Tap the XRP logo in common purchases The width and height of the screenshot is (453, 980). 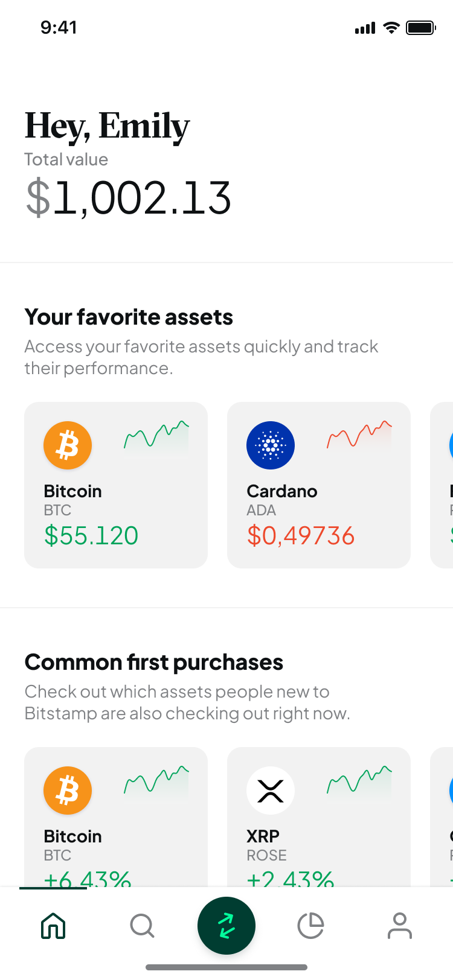(x=271, y=791)
